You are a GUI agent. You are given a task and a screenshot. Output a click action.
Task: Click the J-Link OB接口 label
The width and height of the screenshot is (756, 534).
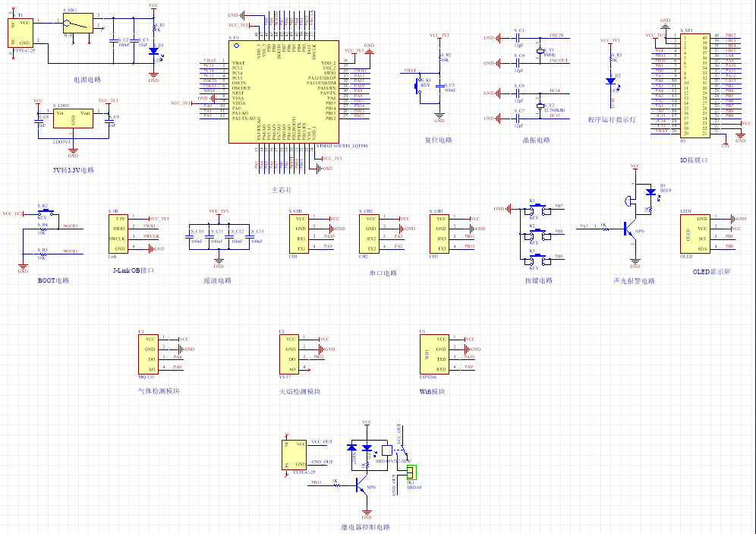pos(134,270)
